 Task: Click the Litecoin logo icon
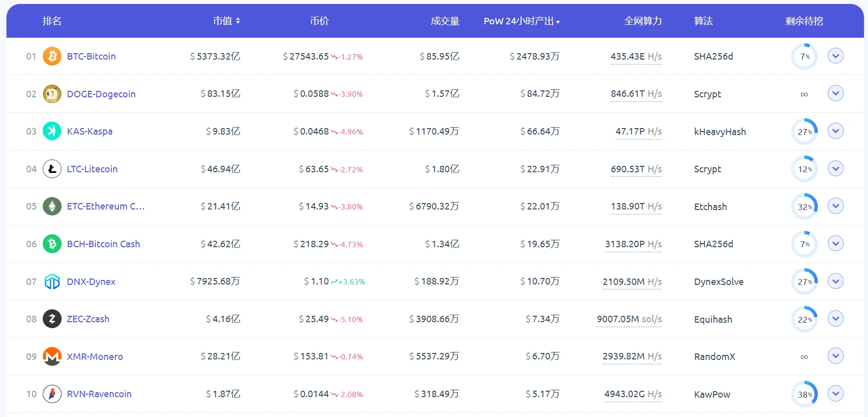52,169
